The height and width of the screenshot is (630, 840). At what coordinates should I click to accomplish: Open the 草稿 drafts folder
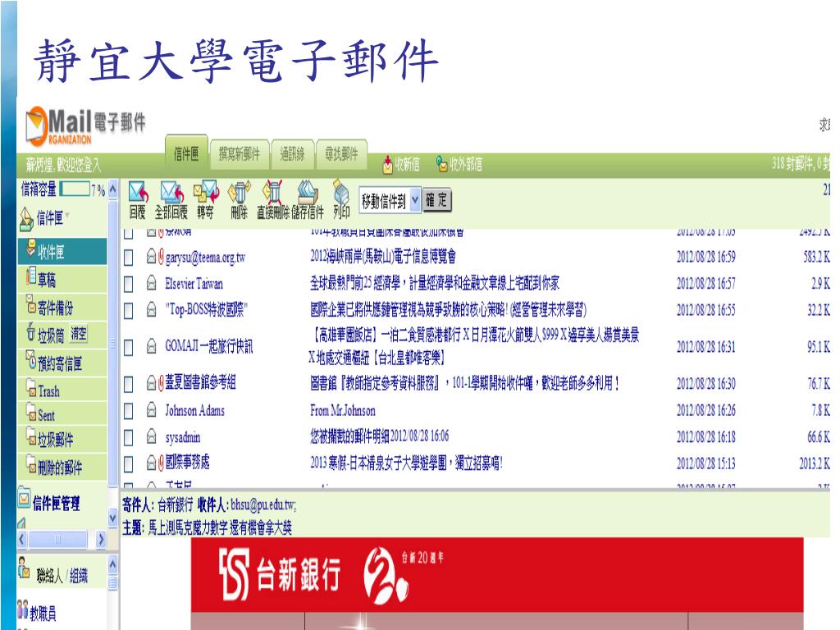click(62, 279)
